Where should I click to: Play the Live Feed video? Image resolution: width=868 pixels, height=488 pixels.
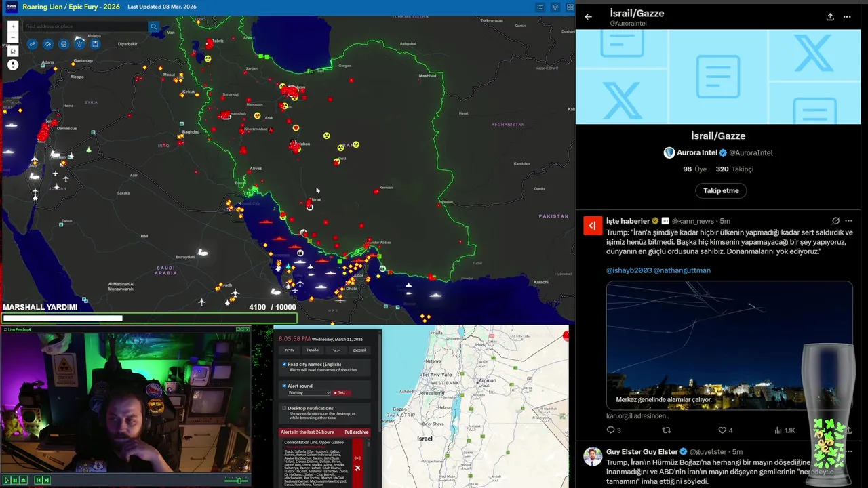point(7,480)
